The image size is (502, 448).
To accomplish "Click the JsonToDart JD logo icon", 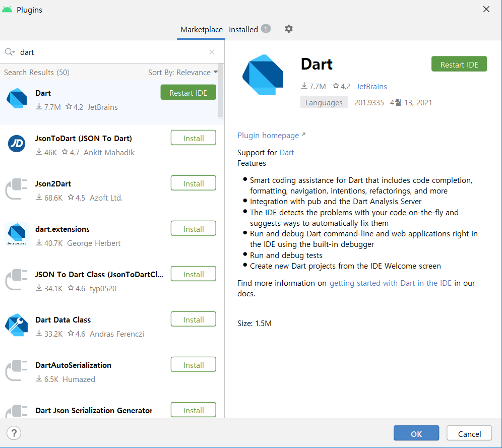I will point(17,143).
